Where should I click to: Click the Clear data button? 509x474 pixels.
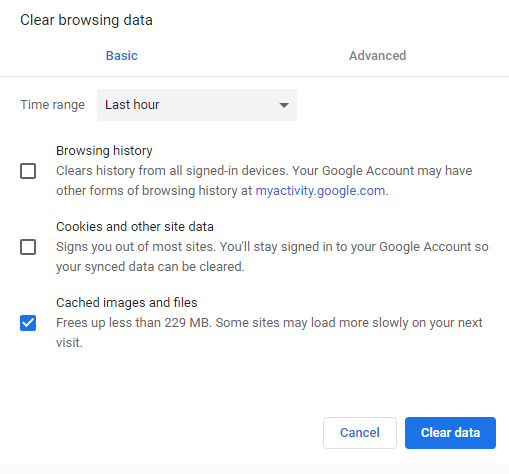tap(450, 433)
